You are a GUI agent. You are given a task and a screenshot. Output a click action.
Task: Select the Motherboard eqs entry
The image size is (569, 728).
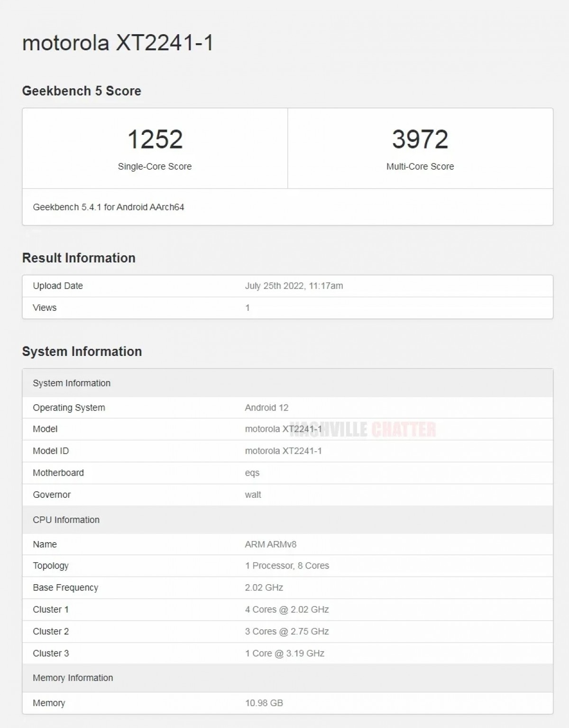(x=252, y=473)
